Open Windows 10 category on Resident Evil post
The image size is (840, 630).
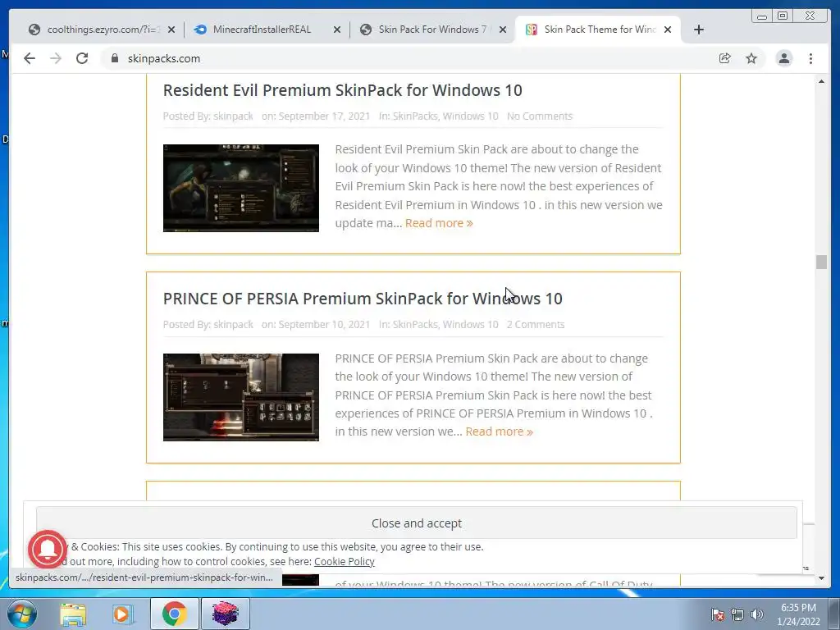coord(470,116)
